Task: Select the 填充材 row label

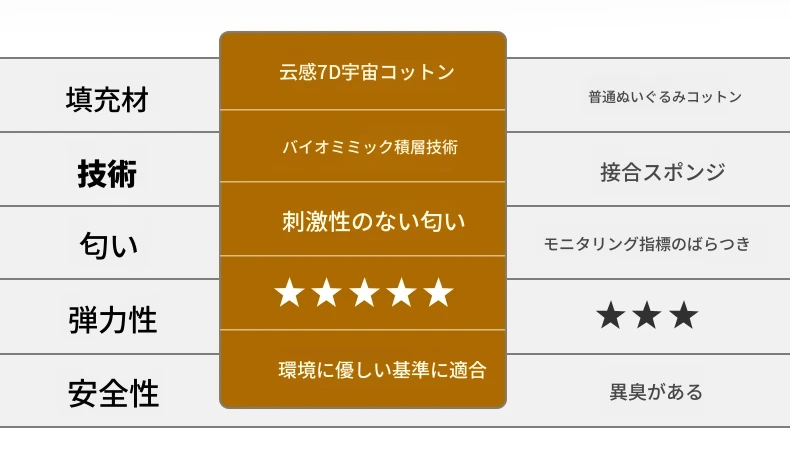Action: tap(107, 99)
